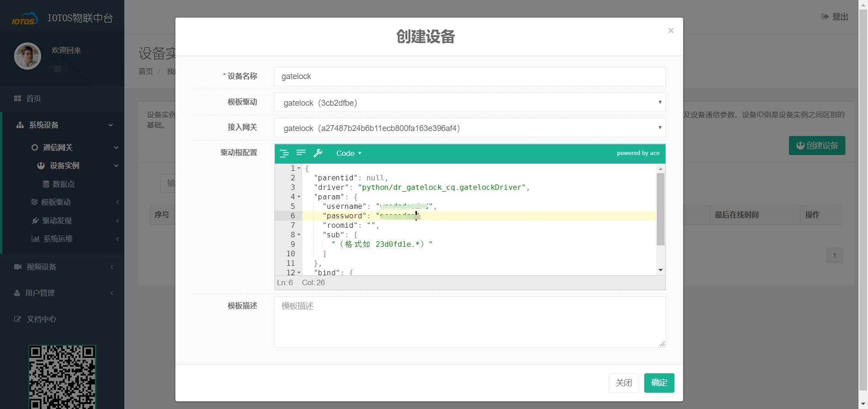This screenshot has height=409, width=868.
Task: Click the IOTOS logo icon
Action: [x=24, y=19]
